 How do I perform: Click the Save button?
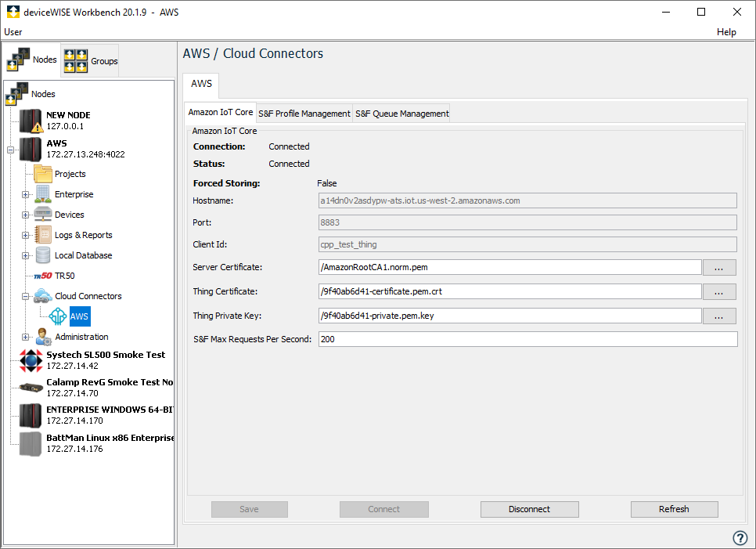click(250, 509)
